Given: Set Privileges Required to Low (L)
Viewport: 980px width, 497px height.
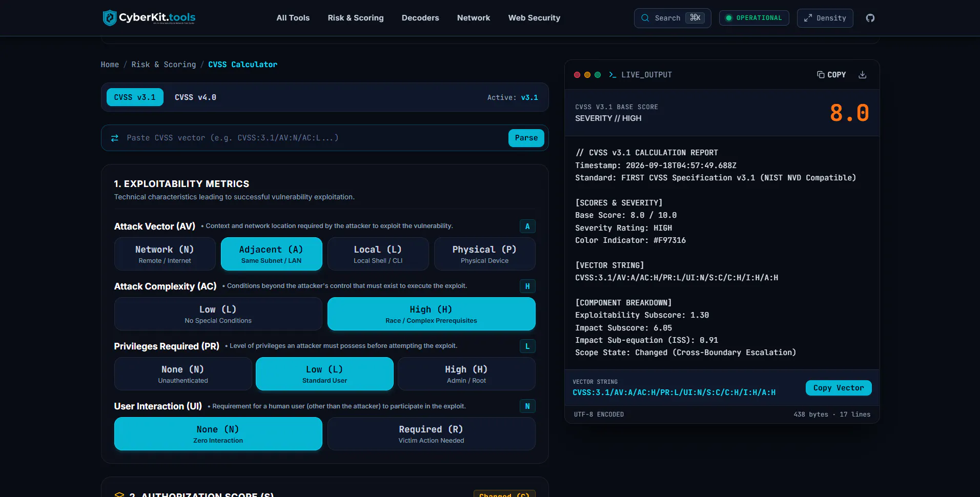Looking at the screenshot, I should pyautogui.click(x=324, y=374).
